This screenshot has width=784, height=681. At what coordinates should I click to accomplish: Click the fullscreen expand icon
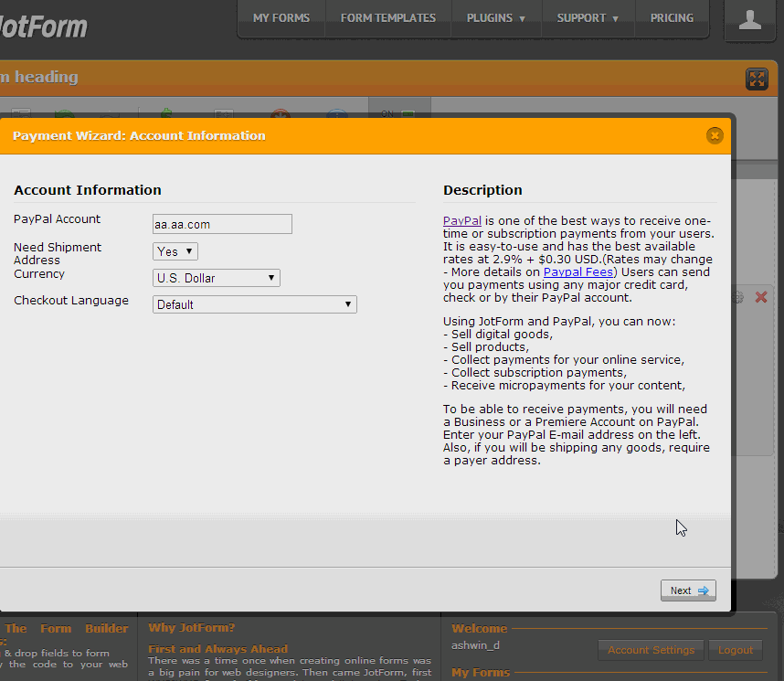[x=757, y=79]
